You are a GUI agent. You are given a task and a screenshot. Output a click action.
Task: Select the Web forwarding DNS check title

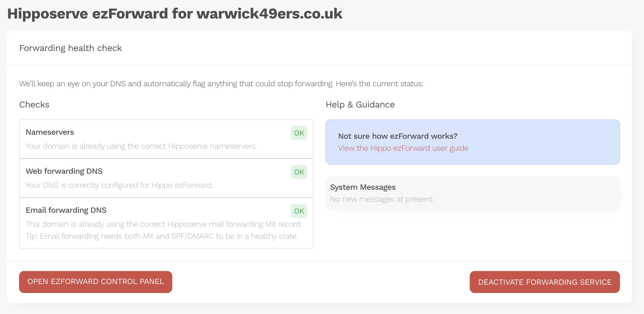coord(64,171)
